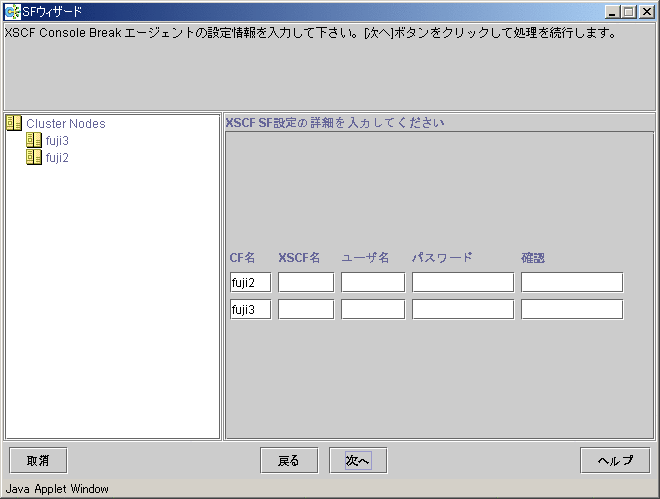Click the 戻る back button
The width and height of the screenshot is (660, 499).
click(x=289, y=461)
